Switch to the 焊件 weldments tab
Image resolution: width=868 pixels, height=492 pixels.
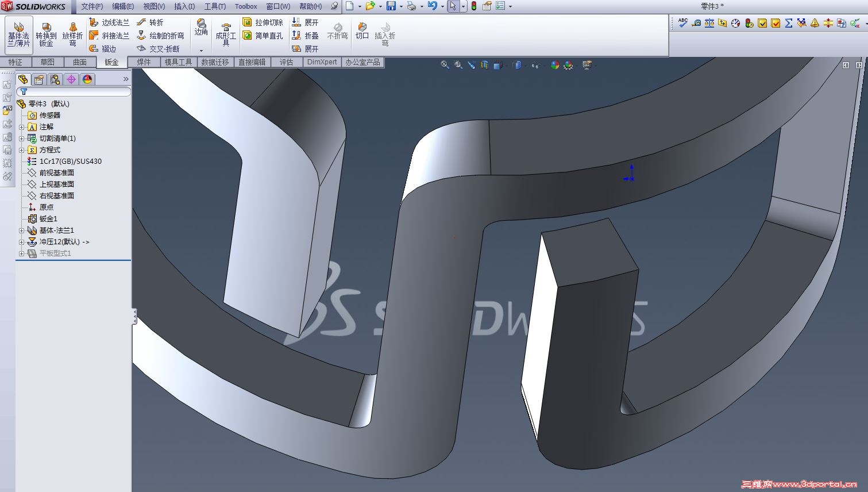[x=144, y=62]
